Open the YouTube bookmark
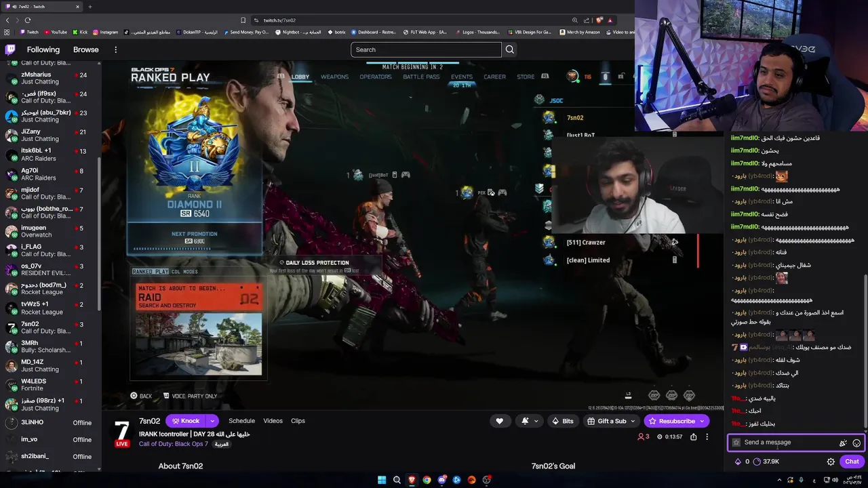Screen dimensions: 868x488 [55, 32]
